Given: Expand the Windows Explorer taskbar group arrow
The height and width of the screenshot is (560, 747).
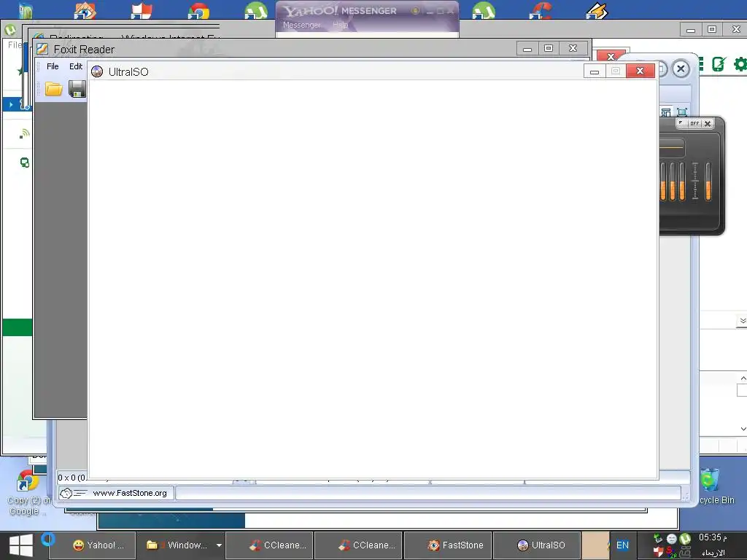Looking at the screenshot, I should (x=219, y=545).
